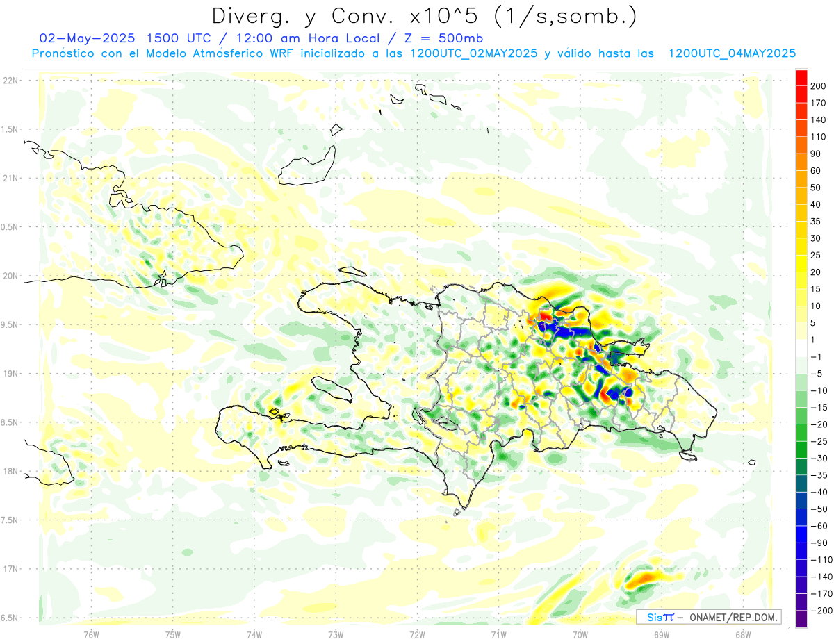The height and width of the screenshot is (644, 834).
Task: Click the colorbar swatch between 60 and 90
Action: [x=801, y=161]
